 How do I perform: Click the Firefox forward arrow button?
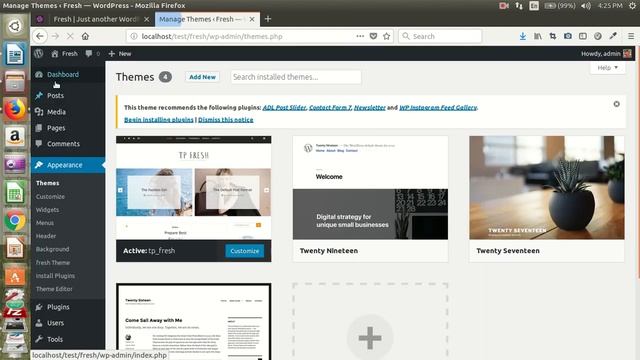tap(55, 36)
